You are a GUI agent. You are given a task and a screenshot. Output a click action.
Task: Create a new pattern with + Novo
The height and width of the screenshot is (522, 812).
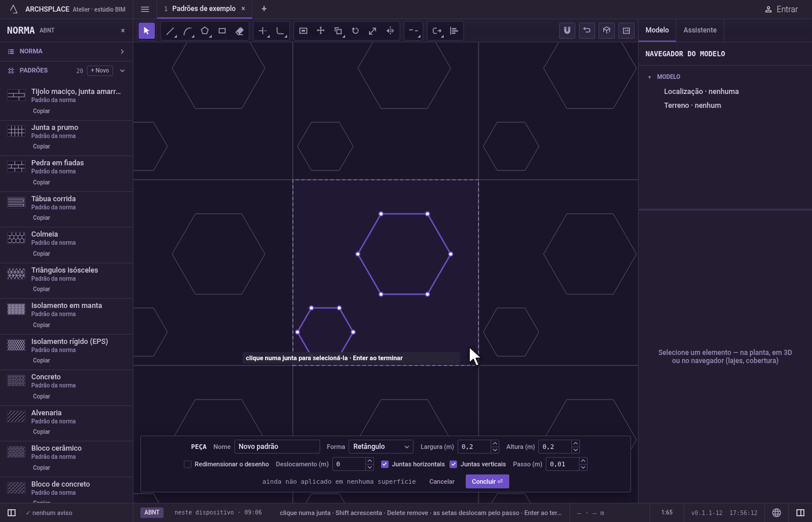point(100,70)
